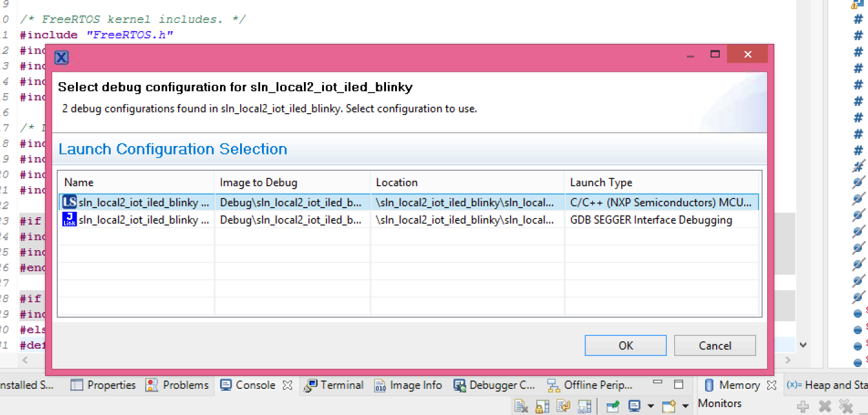Image resolution: width=868 pixels, height=415 pixels.
Task: Select the GDB SEGGER debug configuration row
Action: point(134,220)
